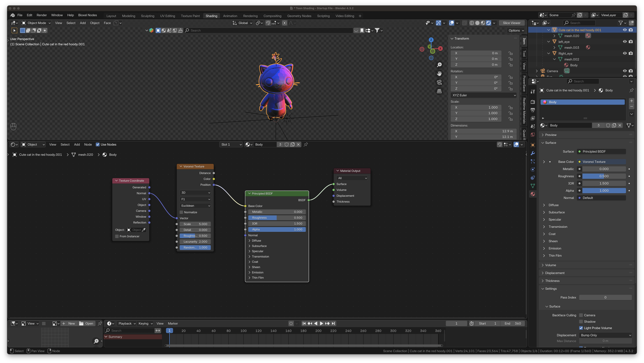Open the XYZ Euler rotation mode dropdown
The height and width of the screenshot is (363, 644).
tap(484, 95)
